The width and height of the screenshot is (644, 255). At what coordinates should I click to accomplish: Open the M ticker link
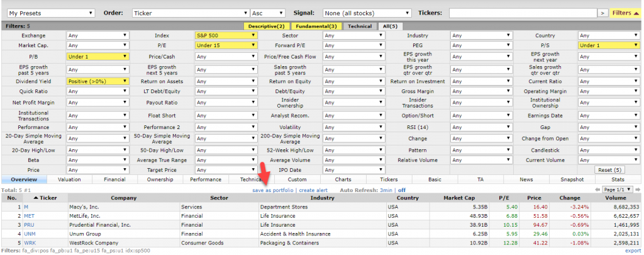[26, 207]
